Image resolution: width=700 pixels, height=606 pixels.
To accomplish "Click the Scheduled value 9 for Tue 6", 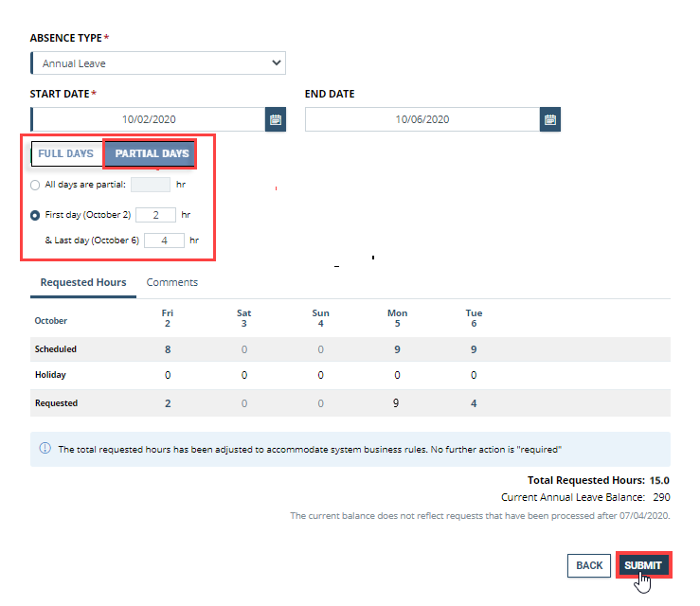I will click(x=474, y=349).
